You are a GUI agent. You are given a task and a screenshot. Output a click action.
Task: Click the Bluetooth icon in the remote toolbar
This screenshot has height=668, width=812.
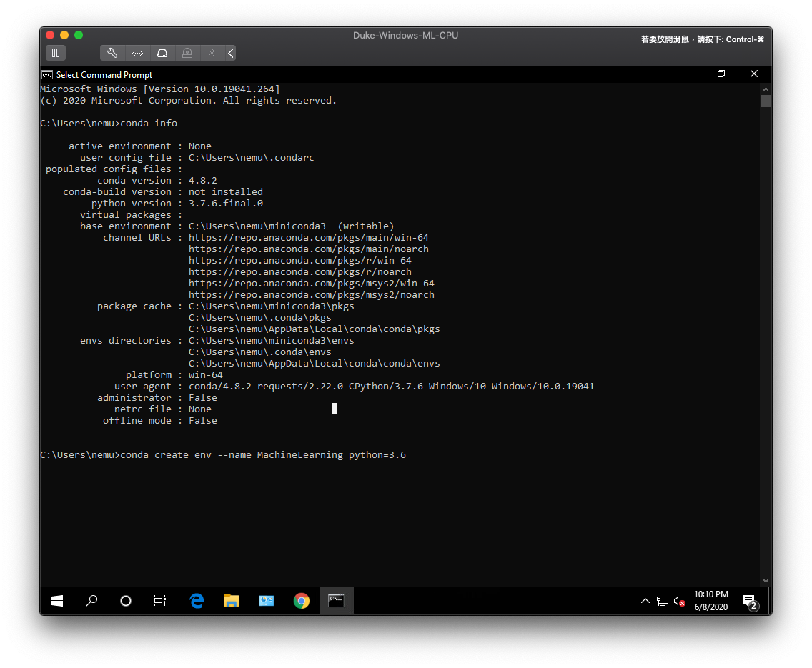tap(211, 53)
